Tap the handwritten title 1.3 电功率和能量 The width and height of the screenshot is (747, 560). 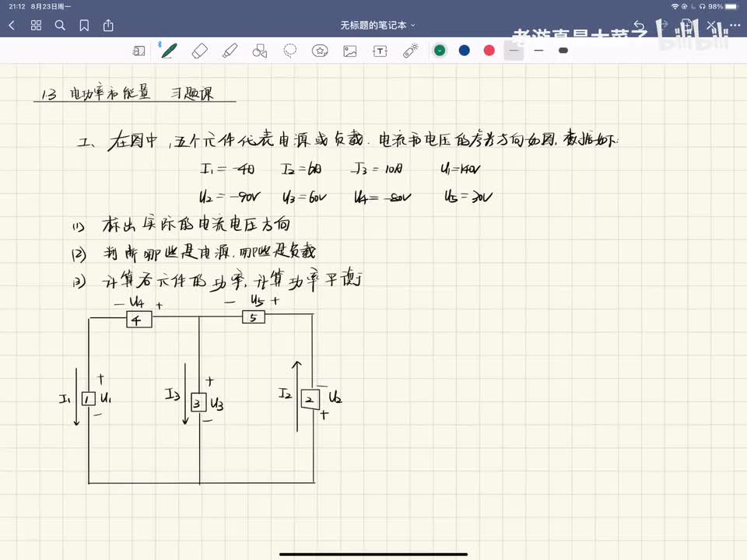96,93
